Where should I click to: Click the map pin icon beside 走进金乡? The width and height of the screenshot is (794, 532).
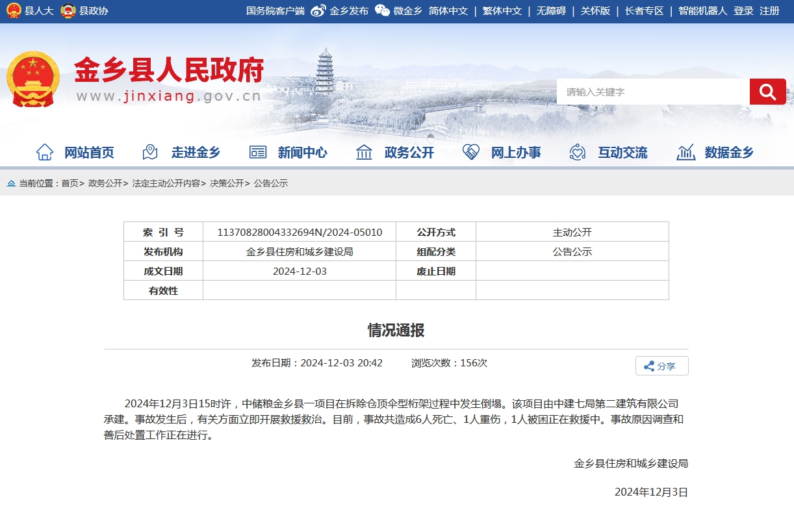click(150, 152)
